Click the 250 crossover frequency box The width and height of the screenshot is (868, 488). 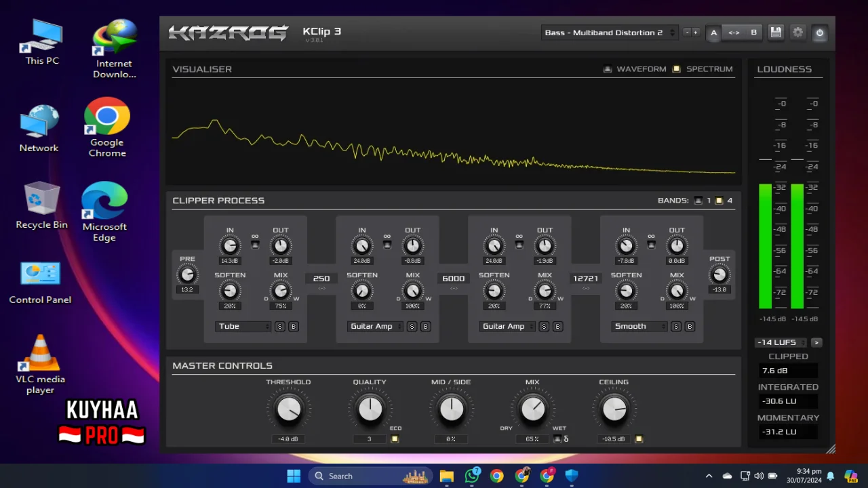click(321, 279)
